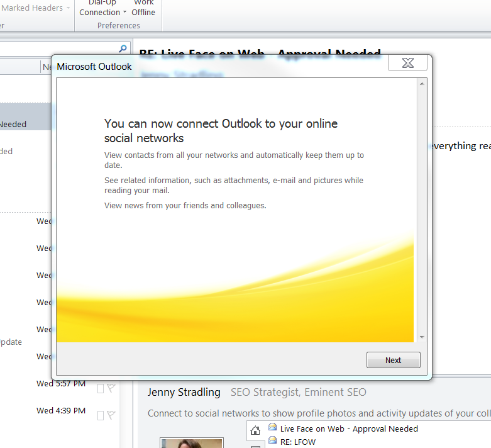Click Connect to social networks message

click(x=319, y=413)
